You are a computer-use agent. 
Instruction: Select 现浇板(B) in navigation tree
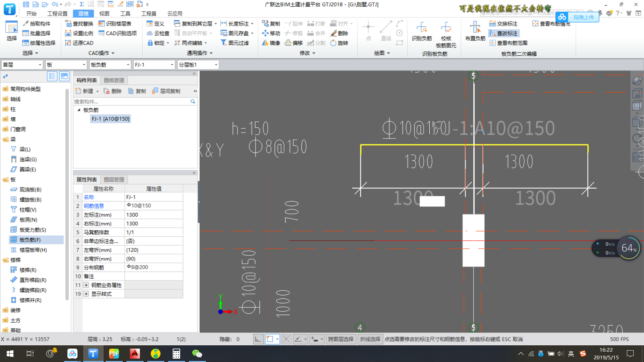(x=30, y=190)
